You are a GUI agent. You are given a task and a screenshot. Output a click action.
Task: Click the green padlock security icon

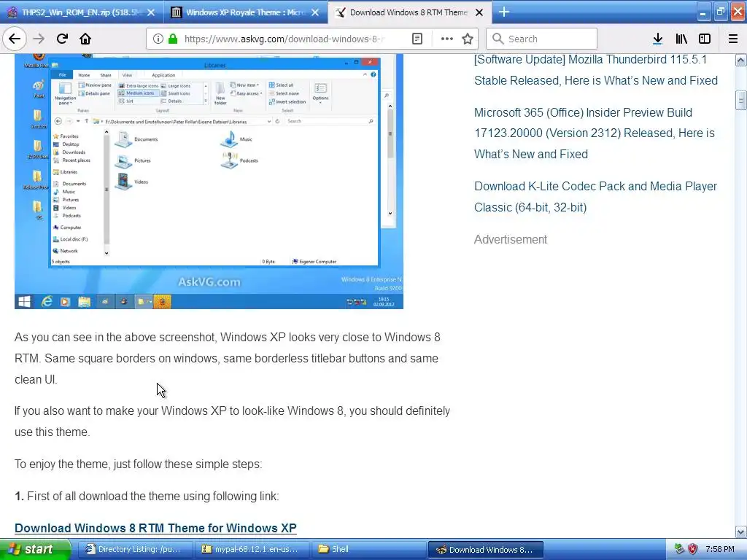click(173, 39)
